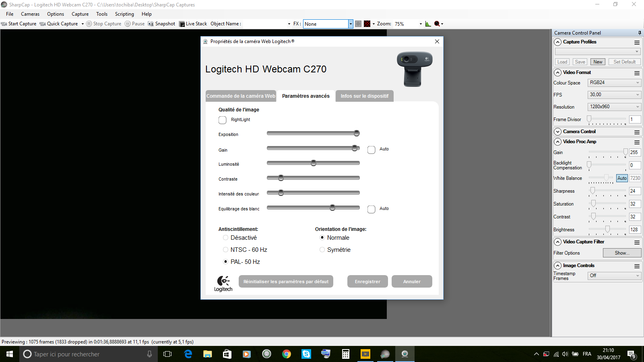
Task: Collapse the Video Proc Amp section
Action: (x=557, y=142)
